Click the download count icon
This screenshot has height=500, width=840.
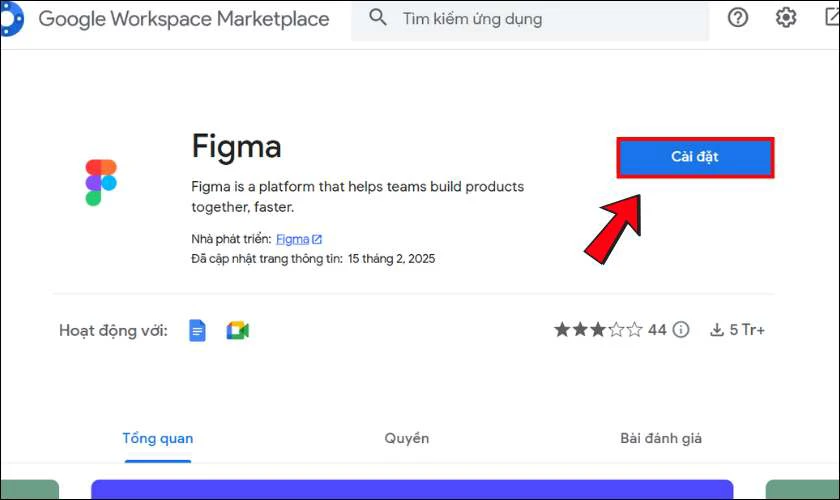(x=717, y=329)
